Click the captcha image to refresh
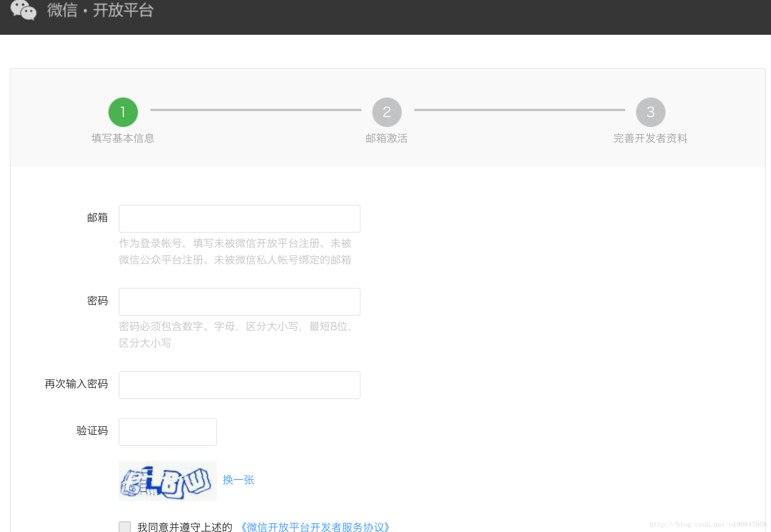Viewport: 771px width, 532px height. point(168,481)
